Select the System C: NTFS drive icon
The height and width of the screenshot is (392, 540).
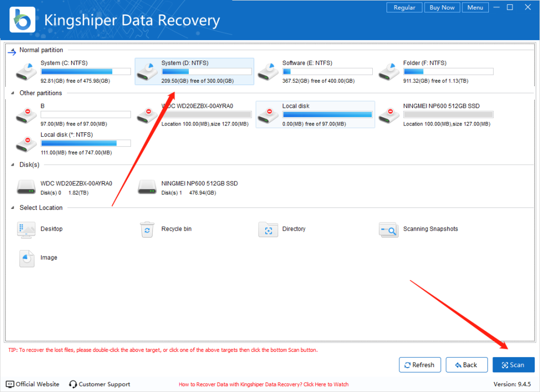(26, 72)
